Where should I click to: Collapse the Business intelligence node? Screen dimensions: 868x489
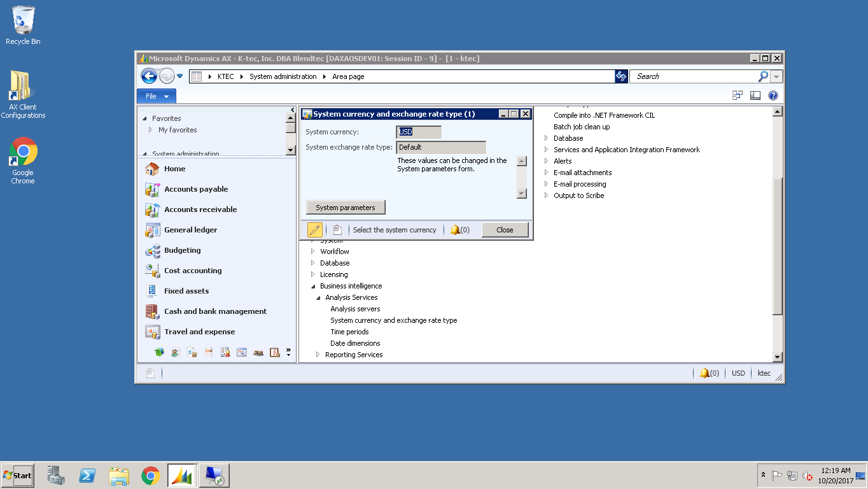click(313, 287)
